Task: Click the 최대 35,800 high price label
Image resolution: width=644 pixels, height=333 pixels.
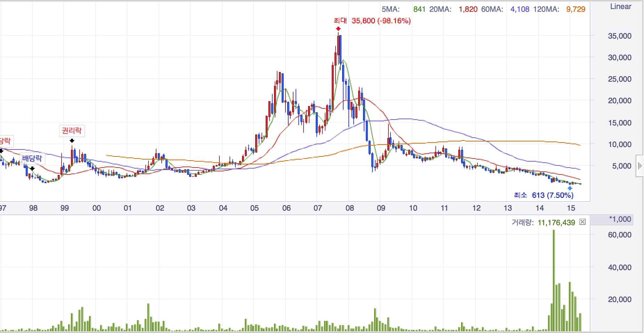Action: click(372, 21)
